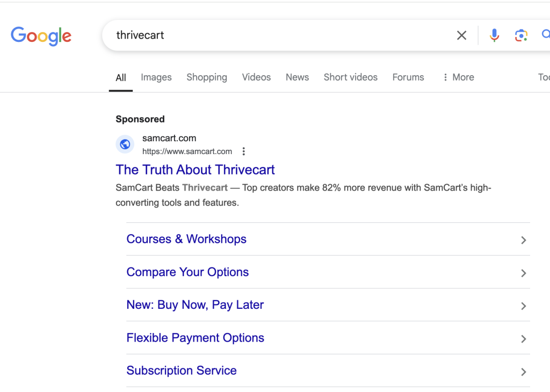550x392 pixels.
Task: Switch to the Shopping tab
Action: tap(207, 77)
